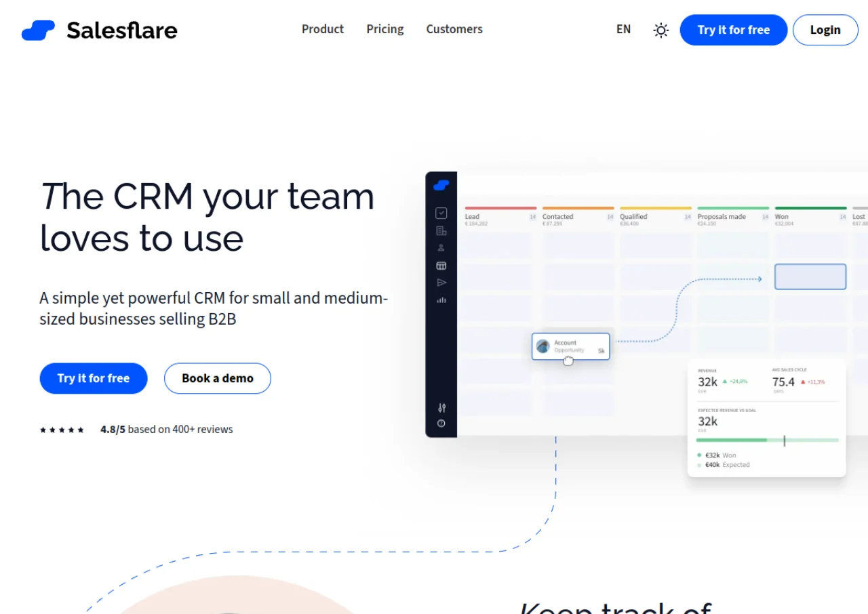Screen dimensions: 868x614
Task: Click the paper-plane workflows icon in the mockup sidebar
Action: [x=441, y=283]
